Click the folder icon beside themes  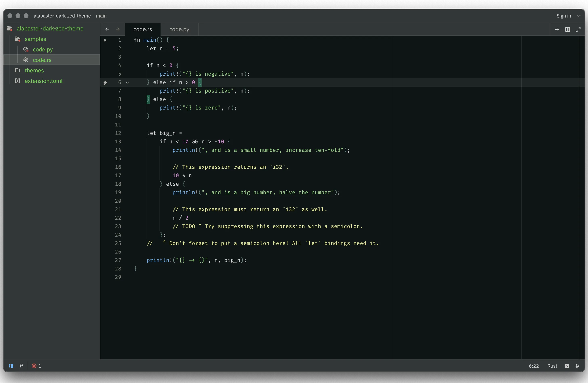point(18,70)
